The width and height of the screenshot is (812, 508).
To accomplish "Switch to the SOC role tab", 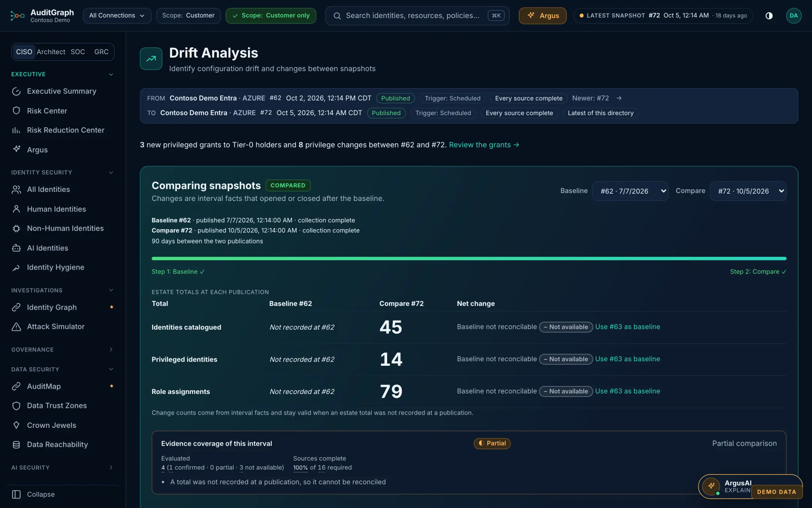I will [78, 52].
